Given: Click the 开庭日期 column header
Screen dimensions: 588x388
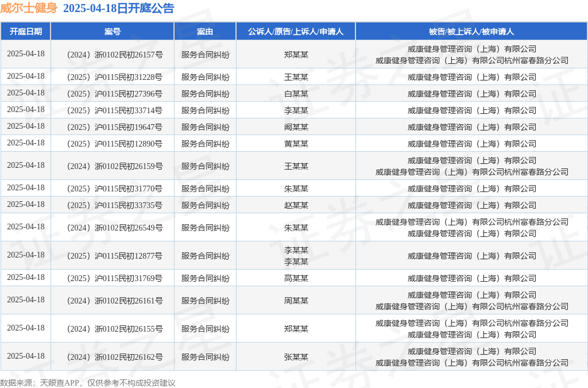Looking at the screenshot, I should 26,32.
